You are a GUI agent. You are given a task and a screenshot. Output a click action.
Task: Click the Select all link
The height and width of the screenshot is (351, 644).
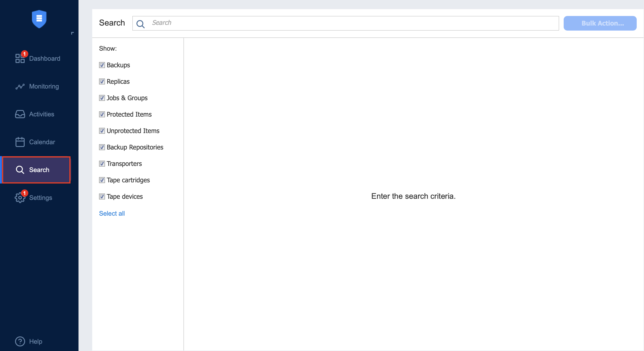(x=112, y=214)
